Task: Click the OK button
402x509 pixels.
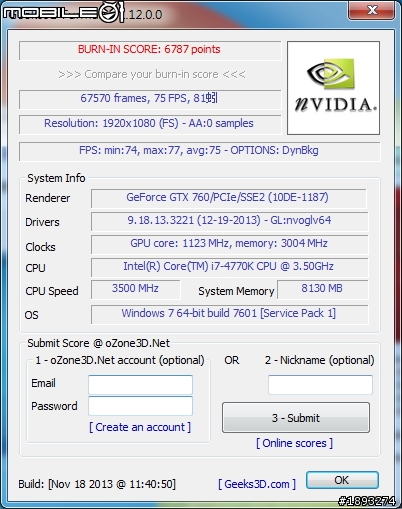Action: tap(342, 480)
